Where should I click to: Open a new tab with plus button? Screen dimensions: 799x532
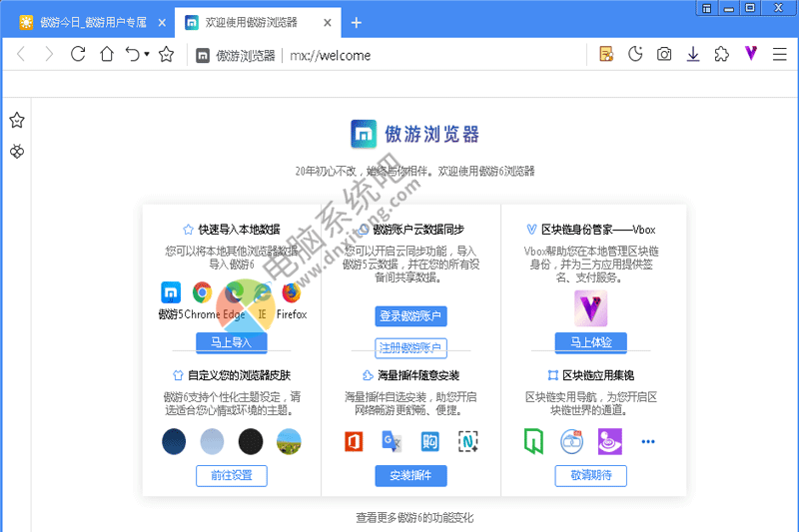click(x=357, y=22)
